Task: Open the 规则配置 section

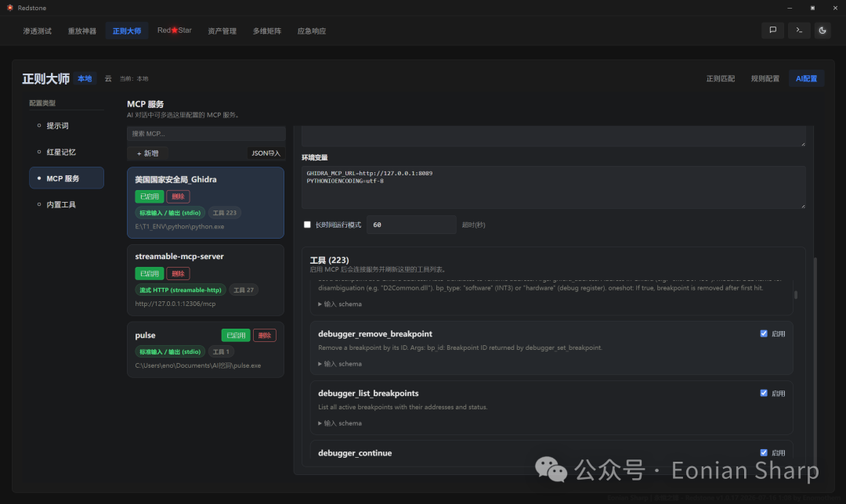Action: click(x=765, y=78)
